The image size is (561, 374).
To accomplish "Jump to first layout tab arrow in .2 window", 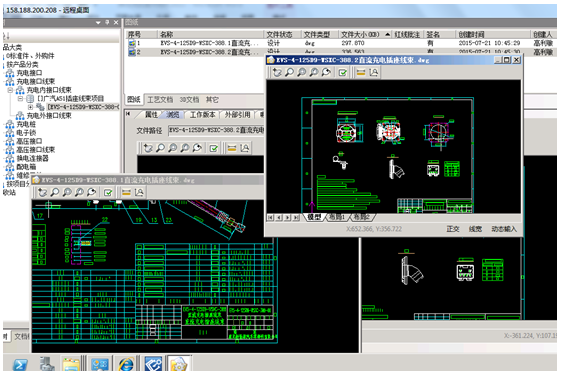I will point(270,217).
